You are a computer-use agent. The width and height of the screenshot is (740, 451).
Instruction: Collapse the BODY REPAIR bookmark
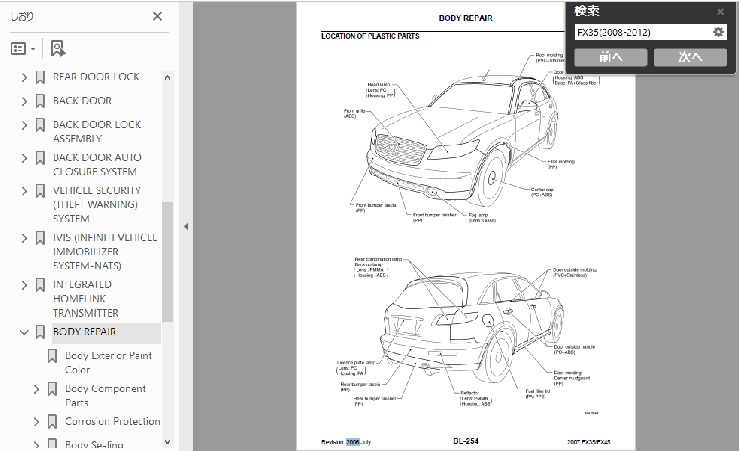point(24,332)
